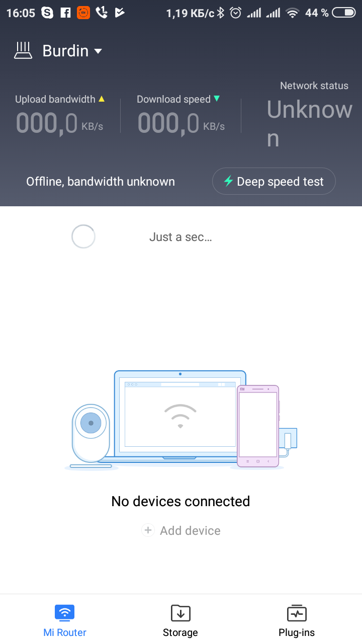
Task: Tap Offline, bandwidth unknown status text
Action: tap(101, 182)
